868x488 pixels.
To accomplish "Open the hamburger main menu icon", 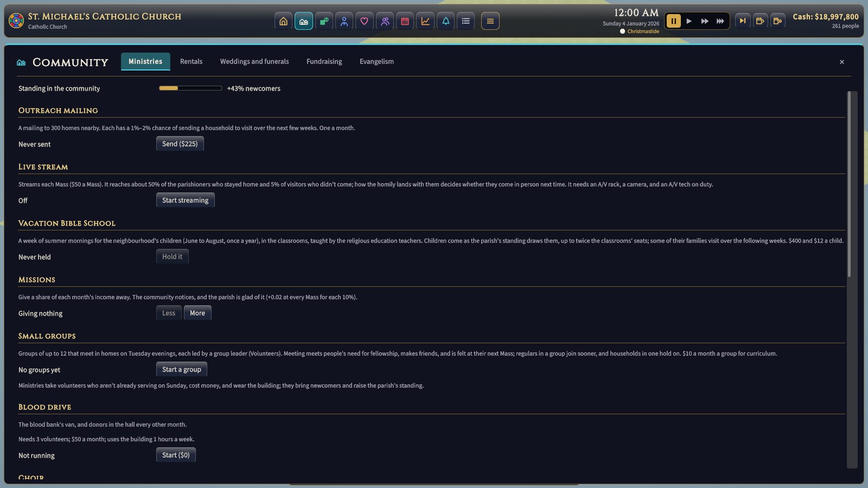I will [490, 21].
